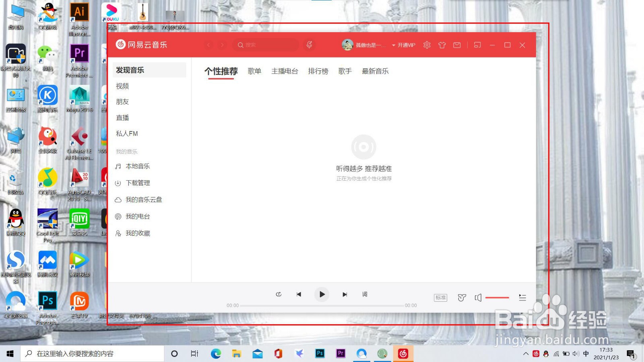Viewport: 644px width, 362px height.
Task: Open listen-to-identify microphone icon
Action: point(309,45)
